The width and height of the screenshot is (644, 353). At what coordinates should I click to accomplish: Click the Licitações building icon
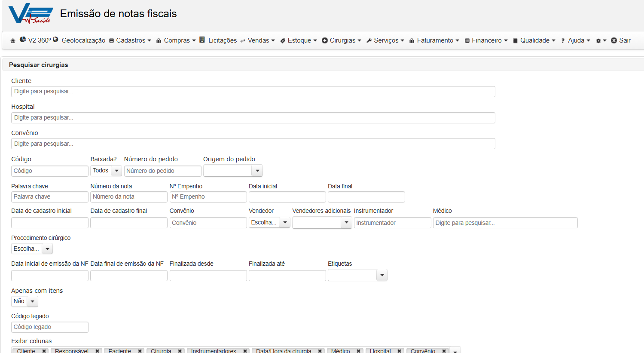pos(202,40)
